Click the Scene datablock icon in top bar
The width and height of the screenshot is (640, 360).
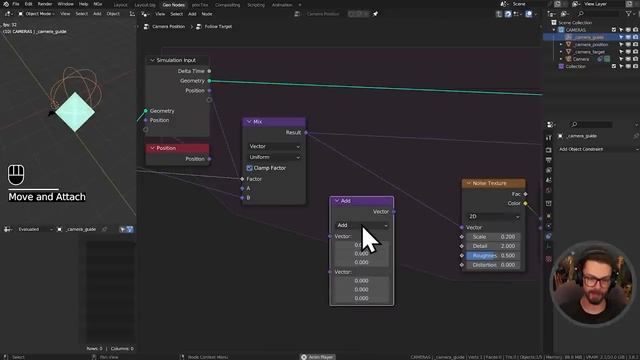tap(504, 4)
